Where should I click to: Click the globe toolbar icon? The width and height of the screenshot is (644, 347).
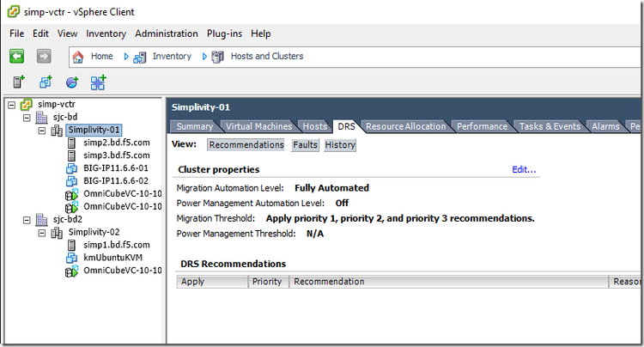[x=72, y=82]
